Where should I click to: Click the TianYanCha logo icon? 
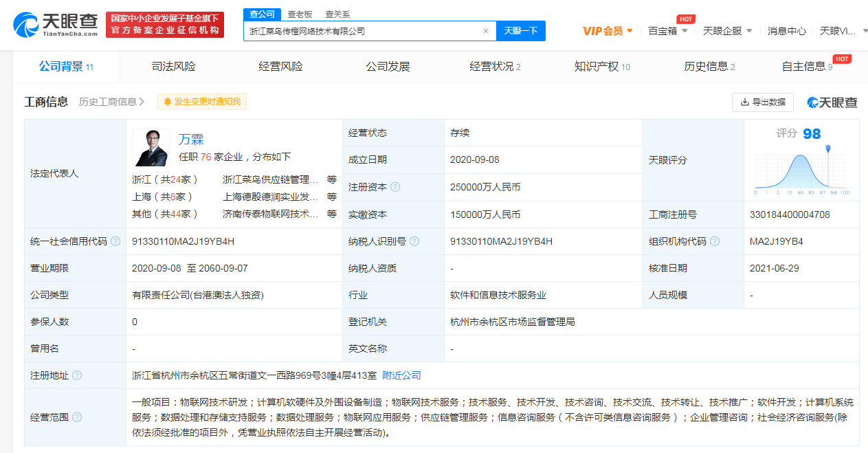tap(26, 25)
